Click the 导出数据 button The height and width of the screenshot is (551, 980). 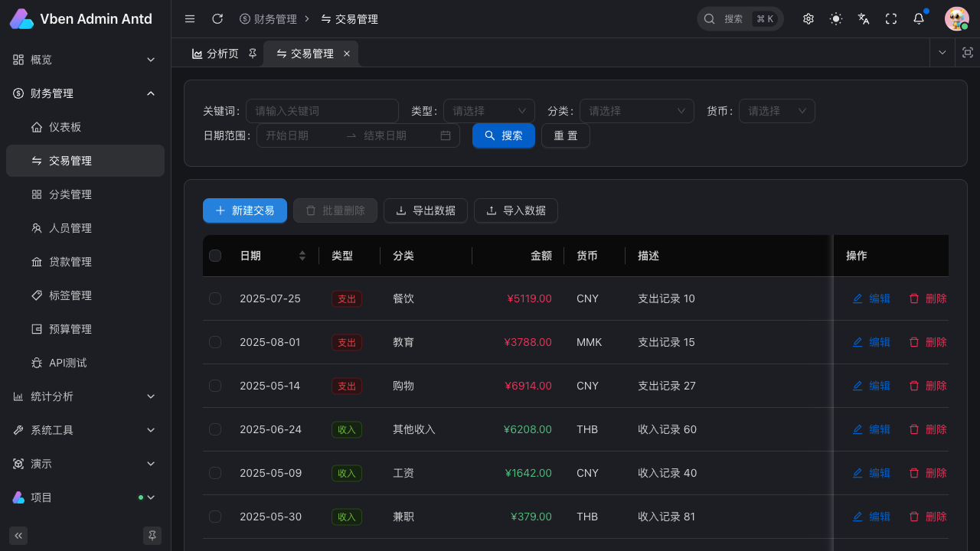point(426,210)
